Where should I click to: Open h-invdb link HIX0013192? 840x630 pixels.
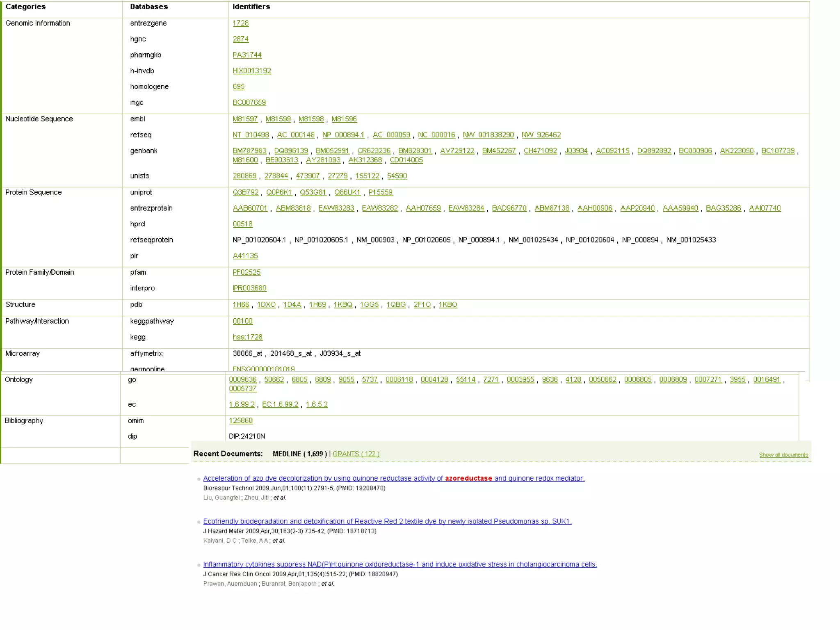pyautogui.click(x=252, y=71)
